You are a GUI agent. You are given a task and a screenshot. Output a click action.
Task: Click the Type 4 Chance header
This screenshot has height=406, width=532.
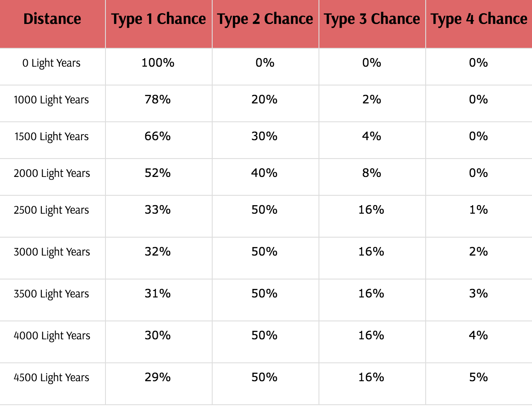coord(479,19)
